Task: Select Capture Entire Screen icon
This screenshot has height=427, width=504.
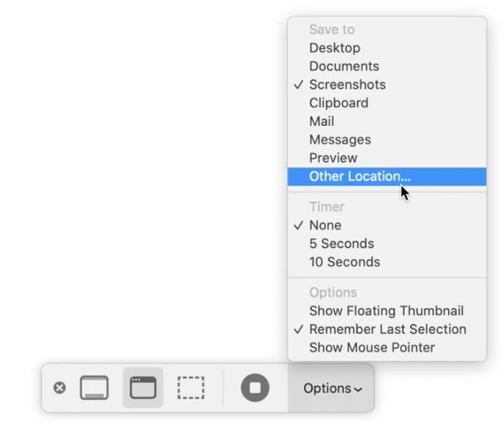Action: click(x=94, y=388)
